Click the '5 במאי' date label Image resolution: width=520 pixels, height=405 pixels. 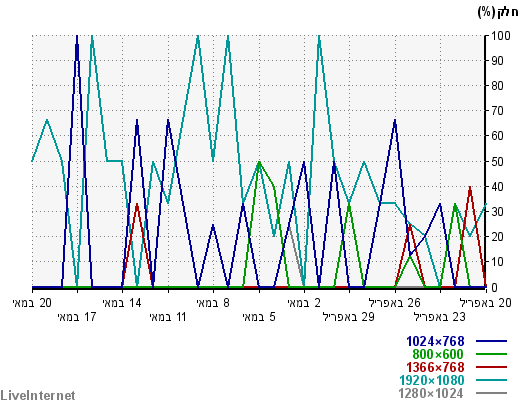(259, 317)
